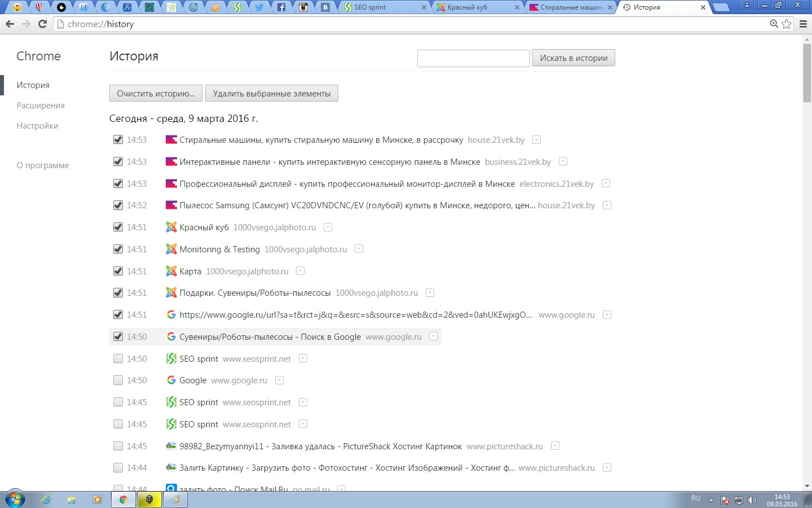
Task: Open the Залить Картинку pictureshack link
Action: pyautogui.click(x=347, y=468)
